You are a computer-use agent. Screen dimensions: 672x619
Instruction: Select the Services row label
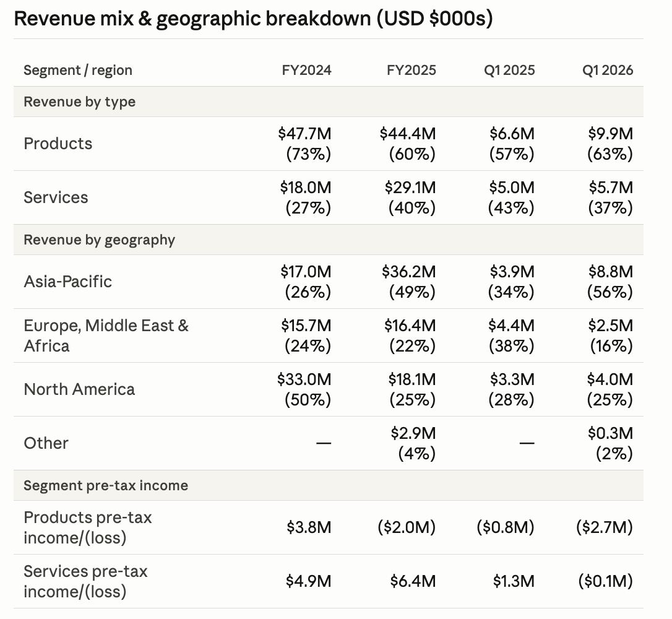tap(56, 197)
